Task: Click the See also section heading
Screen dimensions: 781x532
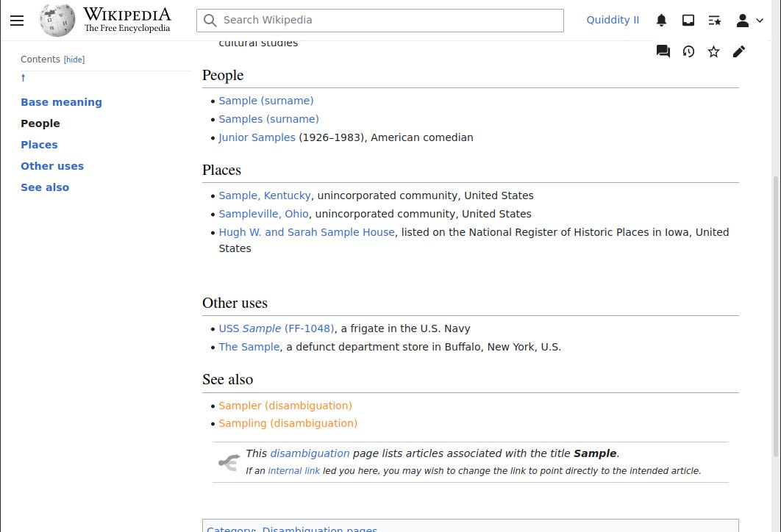Action: coord(228,380)
